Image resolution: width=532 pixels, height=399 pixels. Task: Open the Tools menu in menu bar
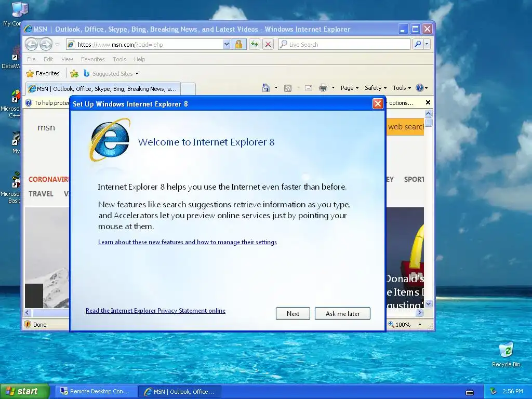(x=119, y=59)
